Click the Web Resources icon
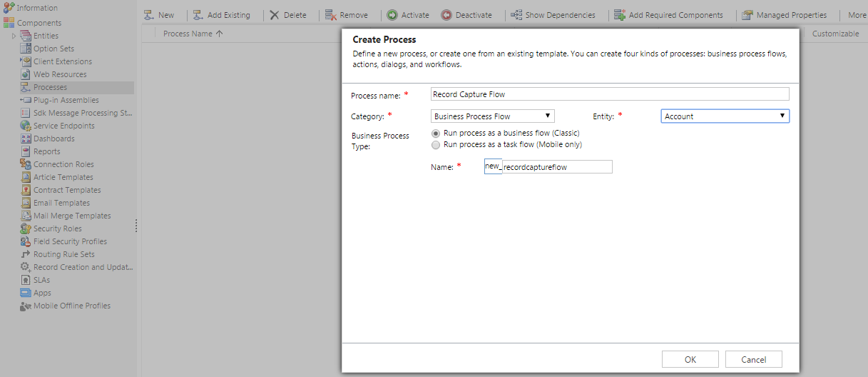The image size is (868, 377). click(x=26, y=74)
